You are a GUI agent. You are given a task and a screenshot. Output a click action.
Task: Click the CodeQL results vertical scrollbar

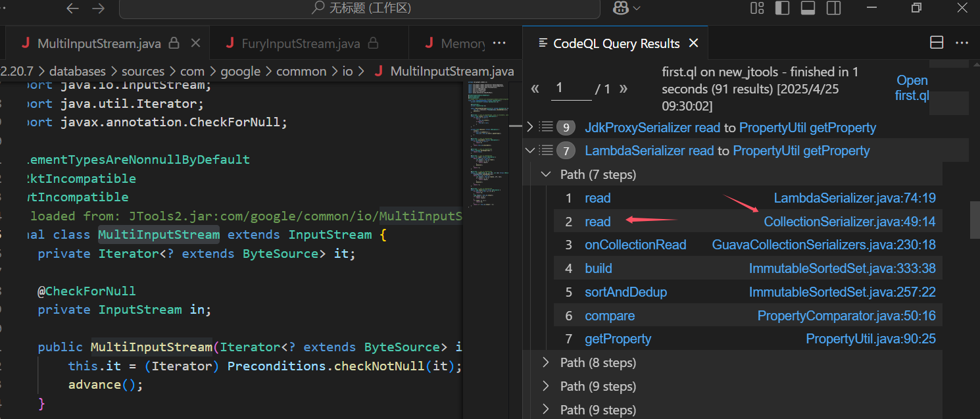975,220
